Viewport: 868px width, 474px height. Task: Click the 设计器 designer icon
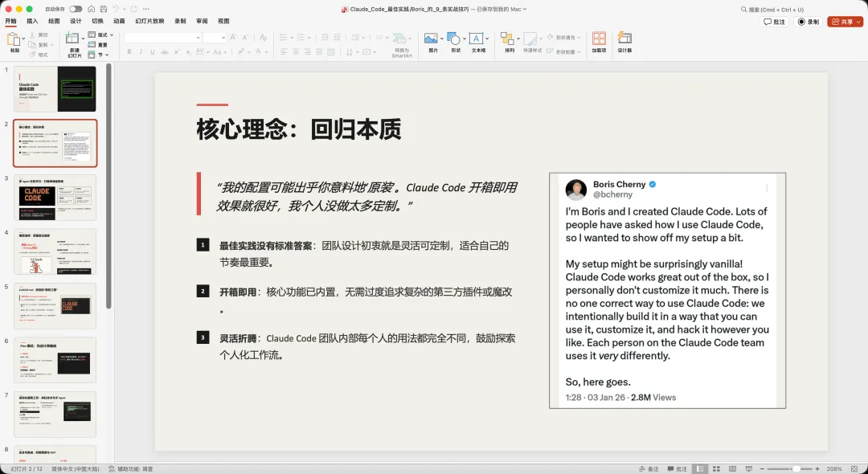[x=624, y=39]
